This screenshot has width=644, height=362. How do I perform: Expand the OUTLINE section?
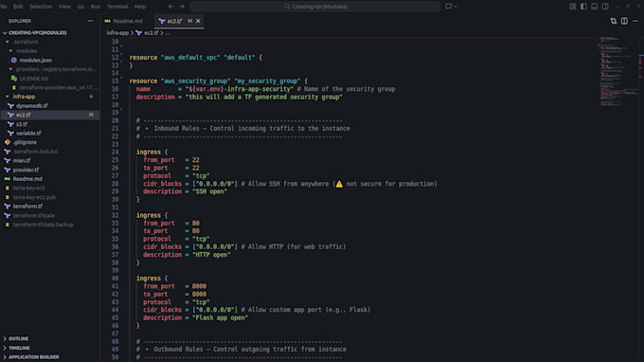19,338
